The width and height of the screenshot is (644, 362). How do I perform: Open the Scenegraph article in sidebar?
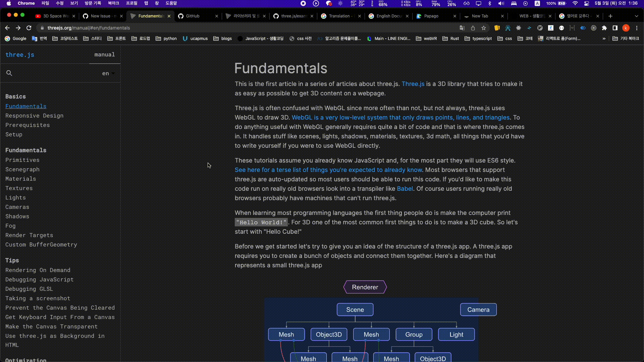tap(22, 169)
